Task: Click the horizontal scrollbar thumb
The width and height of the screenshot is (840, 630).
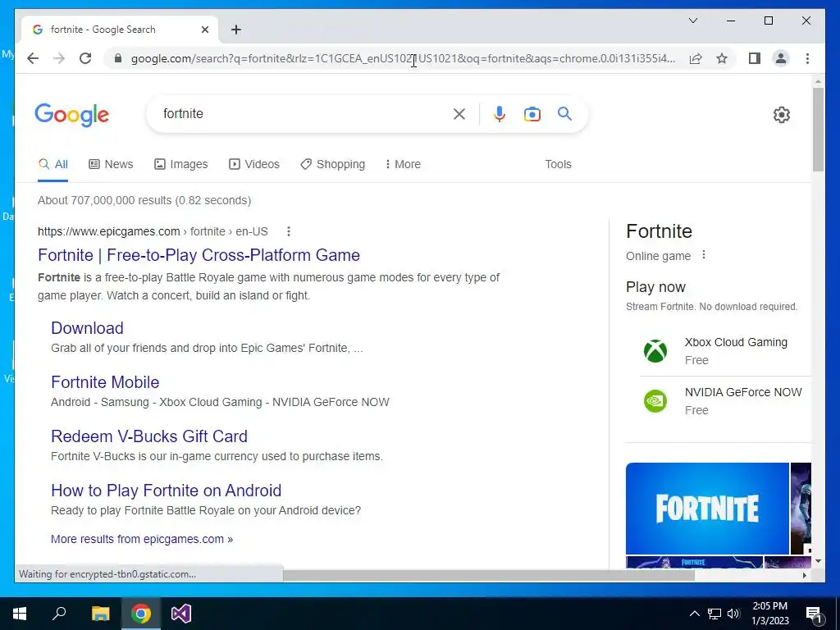Action: point(489,575)
